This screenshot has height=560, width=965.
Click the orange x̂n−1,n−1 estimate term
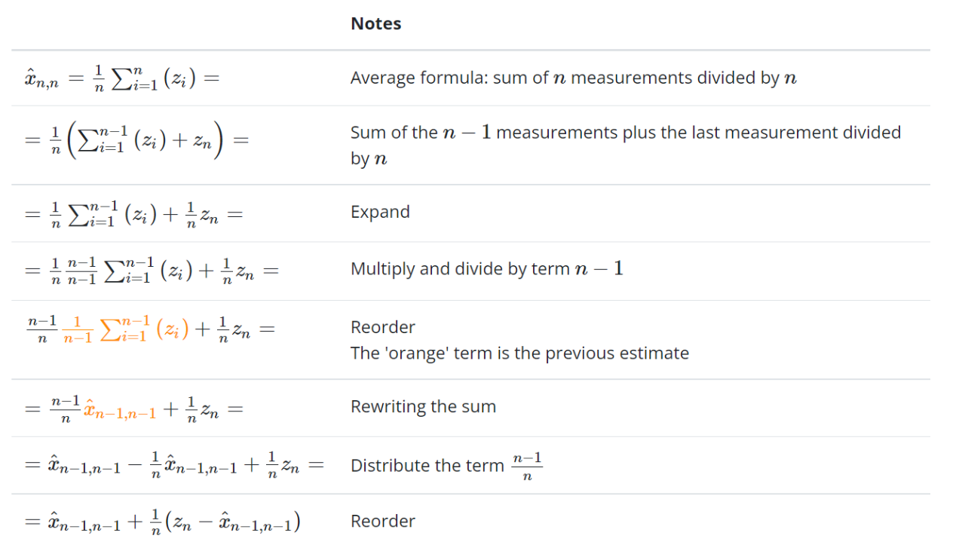119,411
